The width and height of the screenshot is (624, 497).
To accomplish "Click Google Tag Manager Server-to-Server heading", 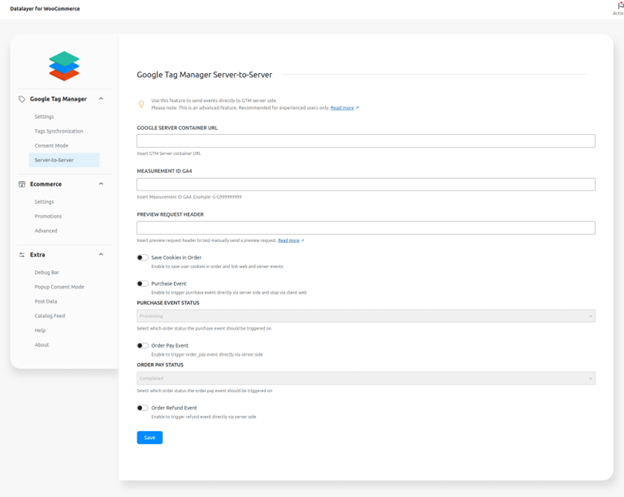I will coord(205,75).
